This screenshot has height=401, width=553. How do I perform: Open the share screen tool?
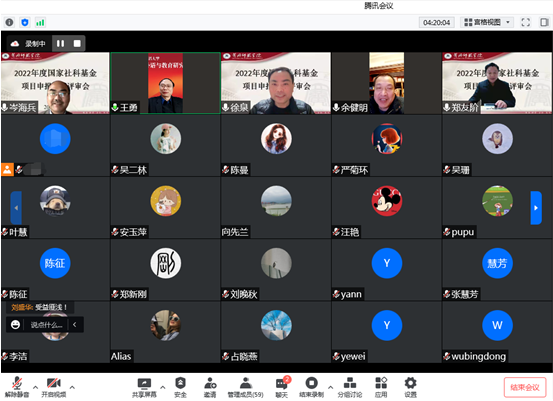click(144, 388)
